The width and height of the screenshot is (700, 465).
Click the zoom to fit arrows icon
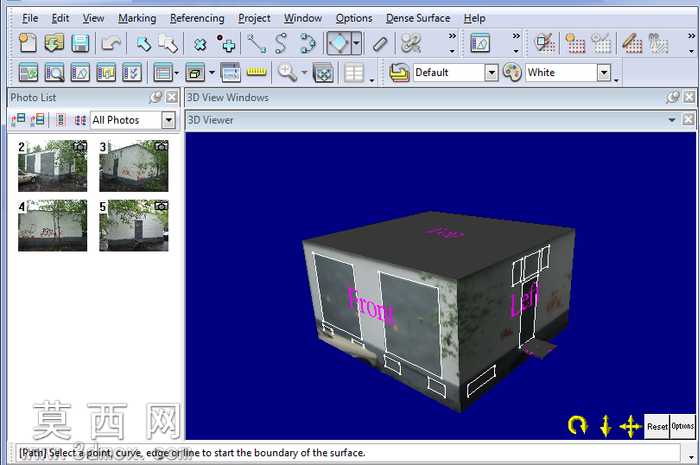323,72
